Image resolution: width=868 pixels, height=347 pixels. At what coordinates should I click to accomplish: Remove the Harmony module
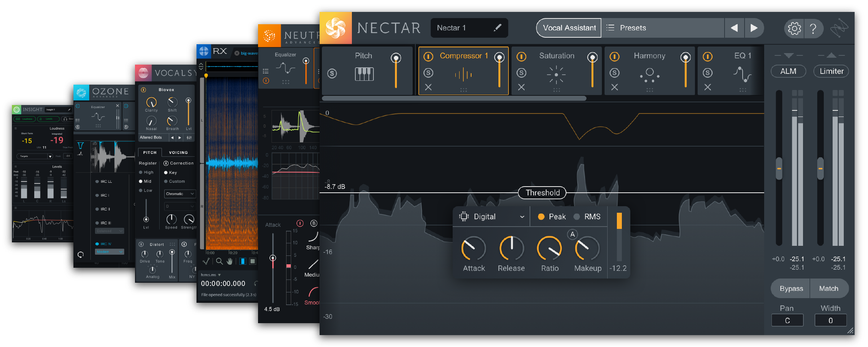tap(615, 87)
